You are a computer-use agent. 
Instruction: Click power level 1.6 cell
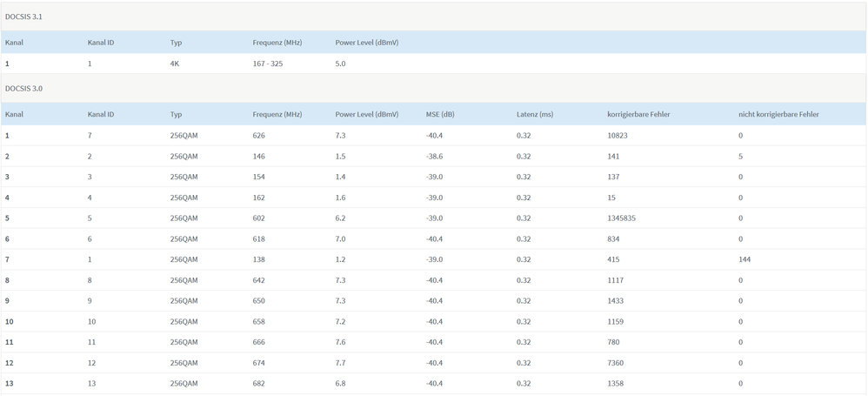340,198
